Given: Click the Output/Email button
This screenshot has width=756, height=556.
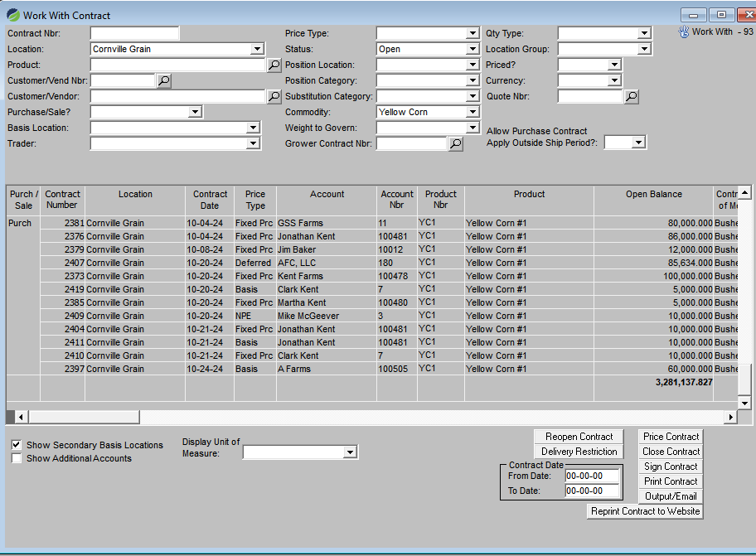Looking at the screenshot, I should [x=671, y=496].
